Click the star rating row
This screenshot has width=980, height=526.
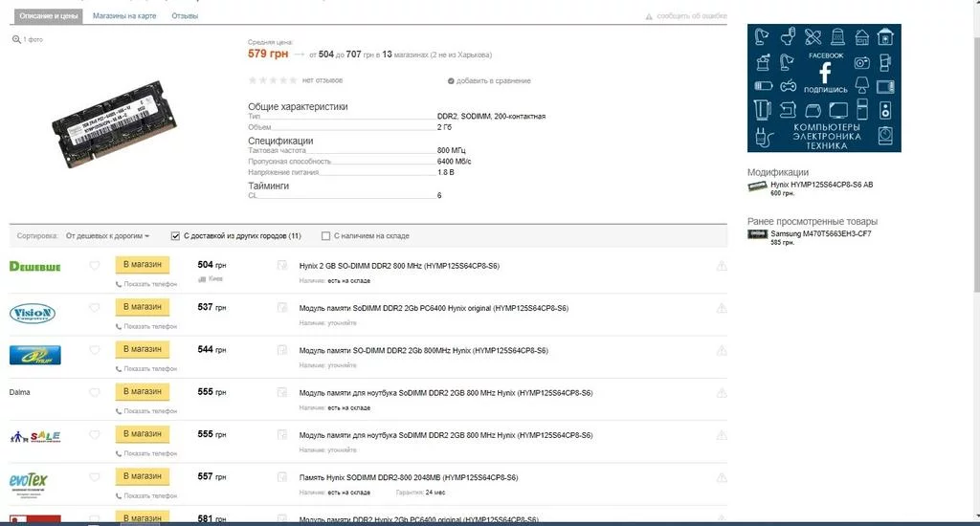coord(273,80)
